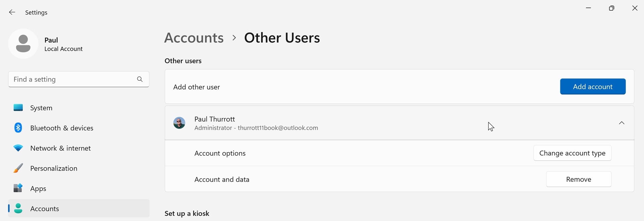Click Paul Thurrott's profile photo

coord(179,123)
